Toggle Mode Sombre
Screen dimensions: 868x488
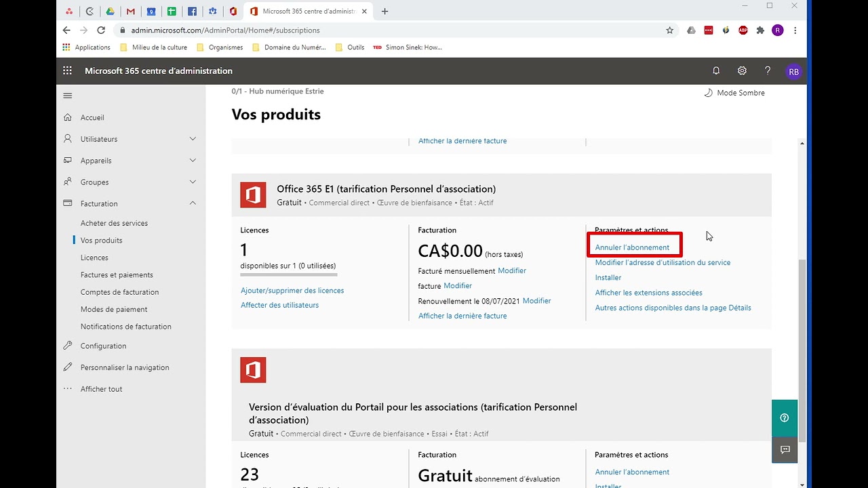[734, 93]
